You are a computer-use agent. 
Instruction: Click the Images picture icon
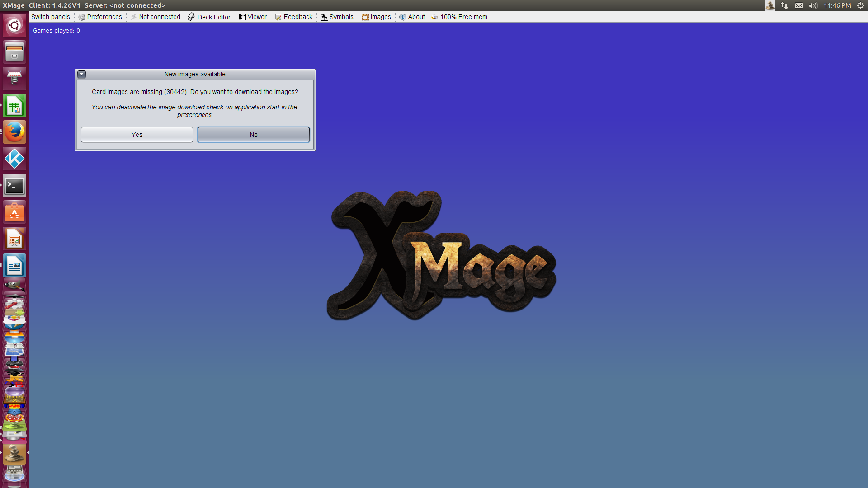(x=365, y=17)
